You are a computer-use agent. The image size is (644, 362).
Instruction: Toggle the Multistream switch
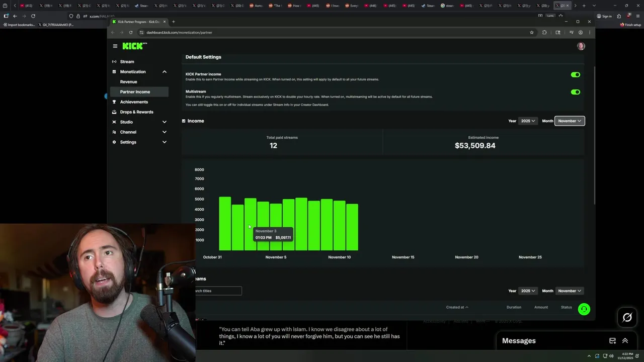(x=576, y=92)
